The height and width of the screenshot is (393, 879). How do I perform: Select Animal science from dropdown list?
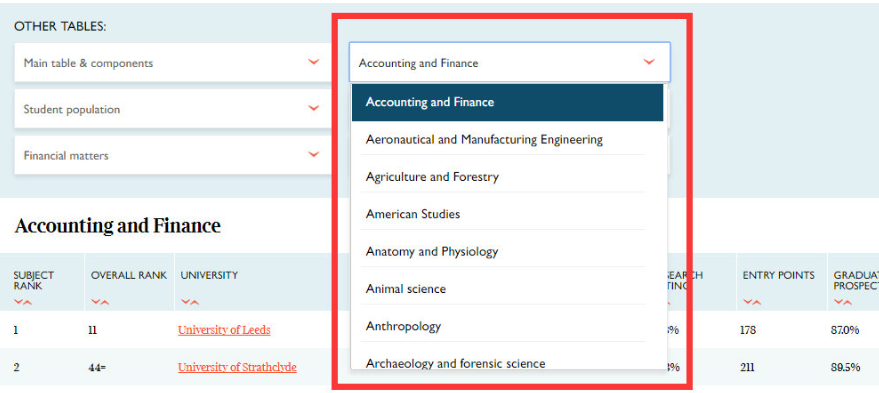tap(503, 289)
